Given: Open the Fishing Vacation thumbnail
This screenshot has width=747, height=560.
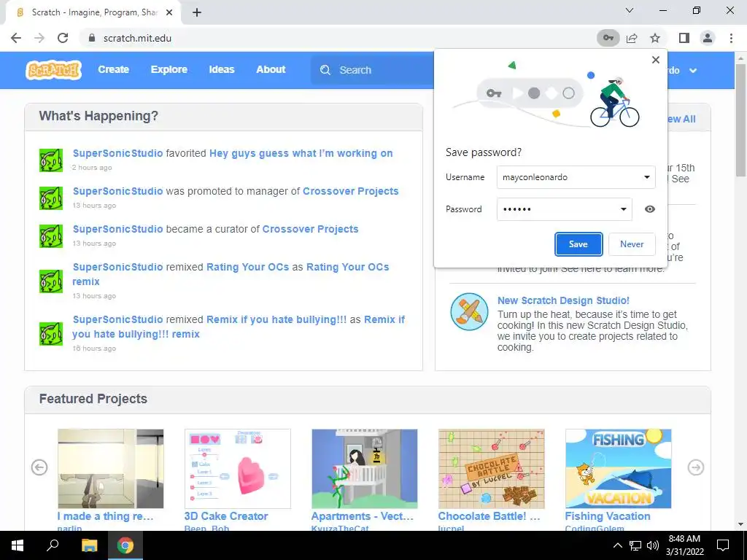Looking at the screenshot, I should [619, 469].
